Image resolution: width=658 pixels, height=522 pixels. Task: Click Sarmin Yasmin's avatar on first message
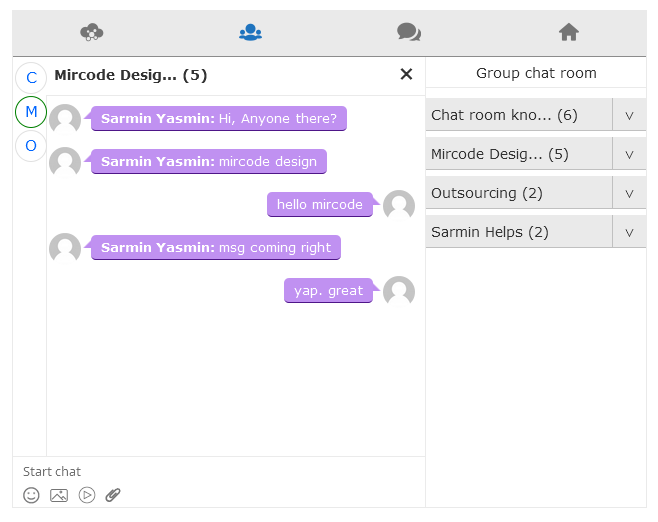pyautogui.click(x=65, y=120)
